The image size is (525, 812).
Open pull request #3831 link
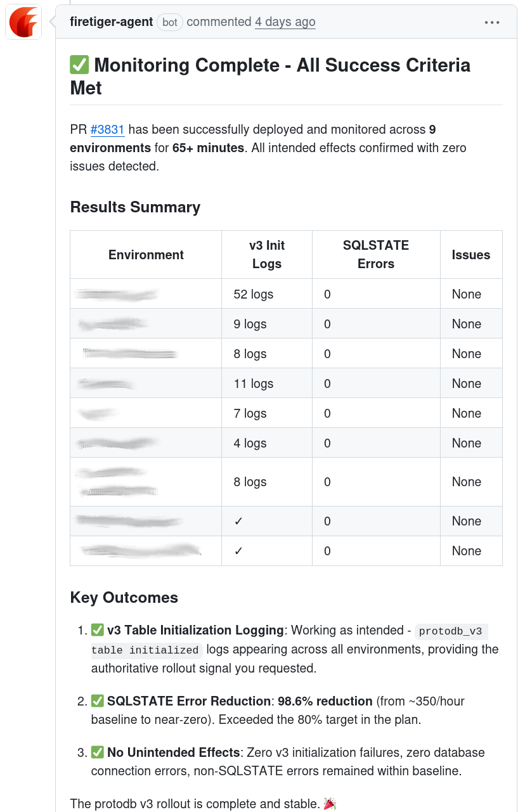(107, 129)
